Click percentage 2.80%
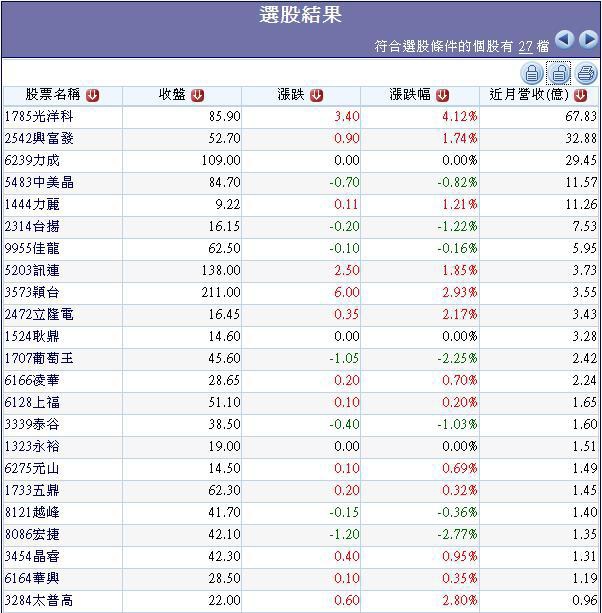This screenshot has height=613, width=602. point(460,600)
